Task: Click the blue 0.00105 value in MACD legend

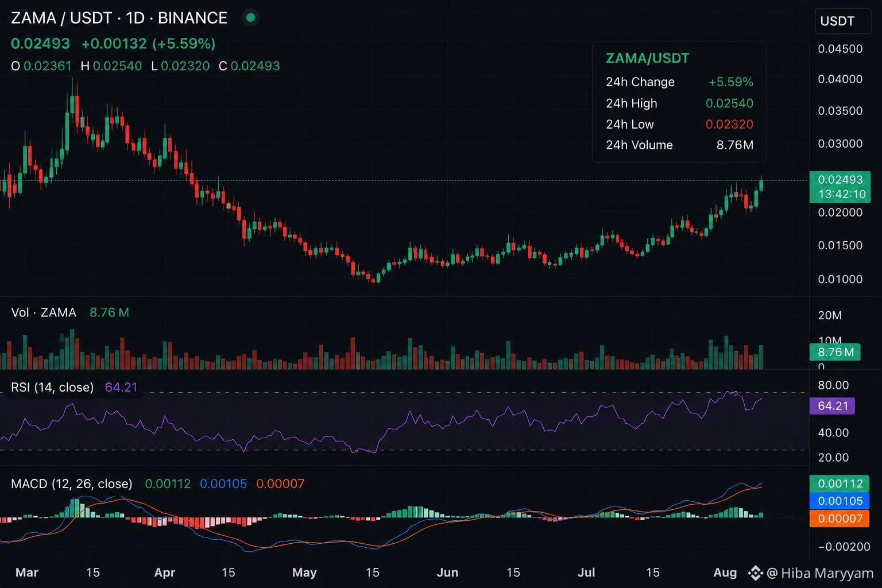Action: click(223, 484)
